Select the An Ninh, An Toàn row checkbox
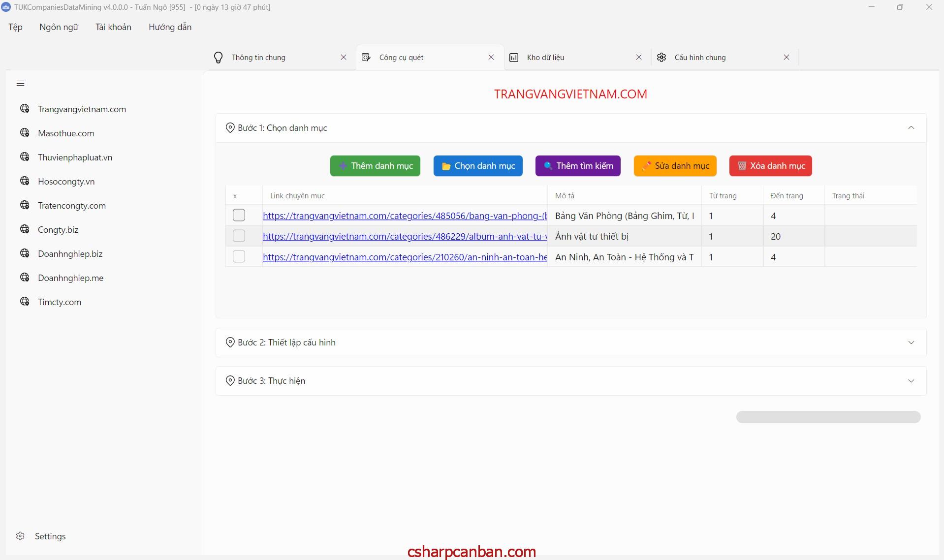 [x=239, y=257]
